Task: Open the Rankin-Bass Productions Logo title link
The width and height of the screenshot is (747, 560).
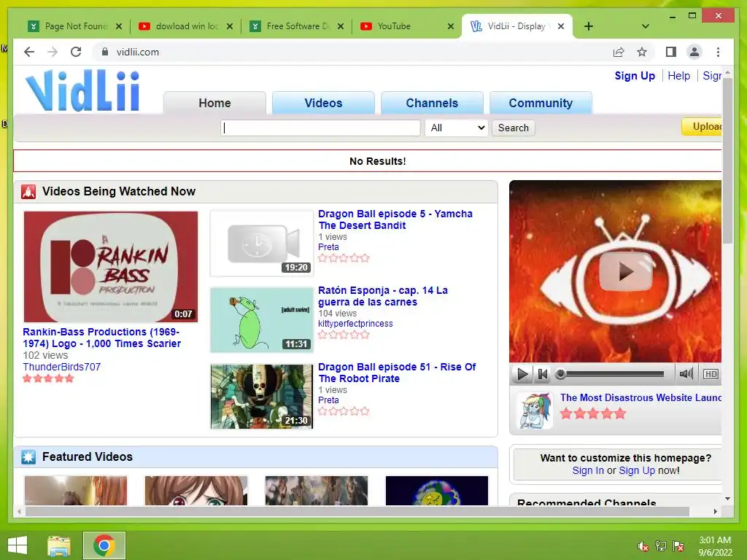Action: coord(102,338)
